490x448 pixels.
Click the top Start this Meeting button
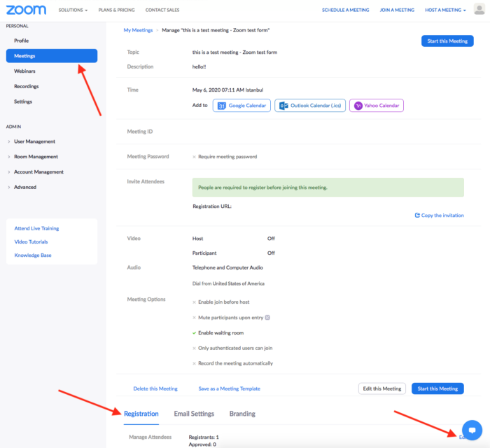[x=447, y=41]
